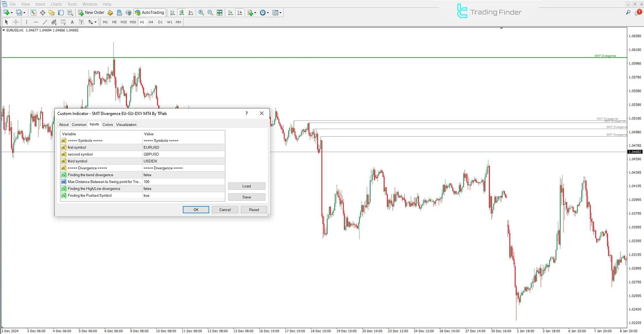Select the horizontal line tool
This screenshot has width=644, height=334.
36,22
